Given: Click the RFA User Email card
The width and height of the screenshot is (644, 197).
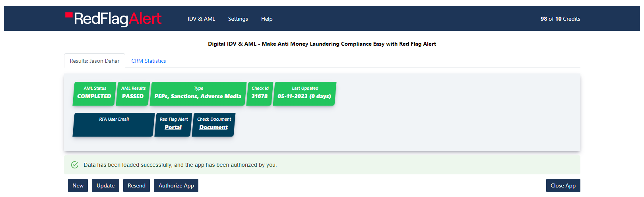Looking at the screenshot, I should pyautogui.click(x=114, y=125).
